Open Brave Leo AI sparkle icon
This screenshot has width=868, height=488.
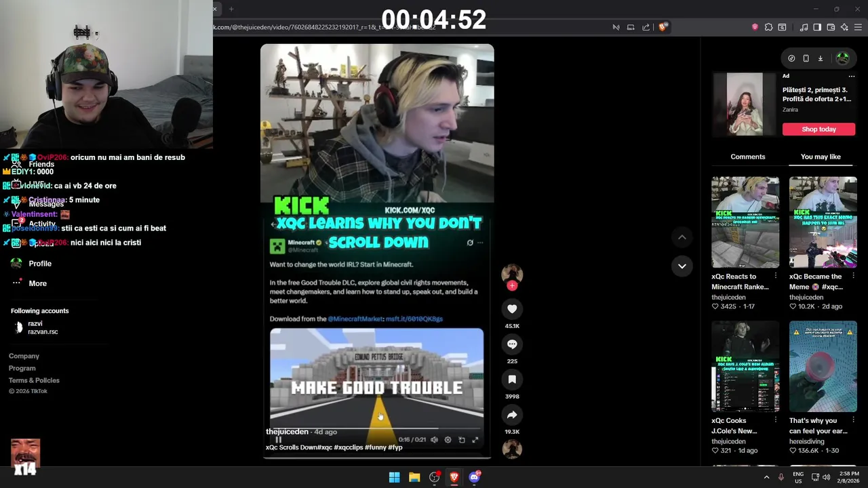[x=844, y=27]
